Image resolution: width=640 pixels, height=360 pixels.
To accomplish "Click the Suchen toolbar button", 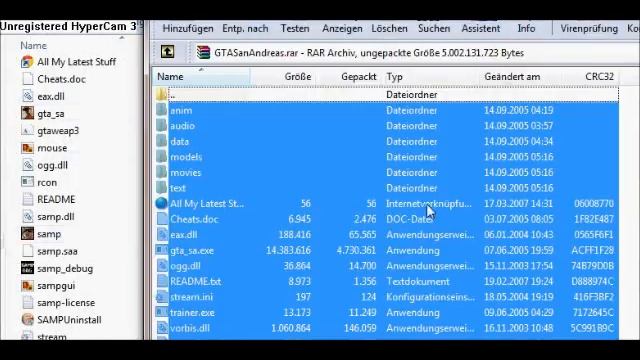I will pos(434,29).
